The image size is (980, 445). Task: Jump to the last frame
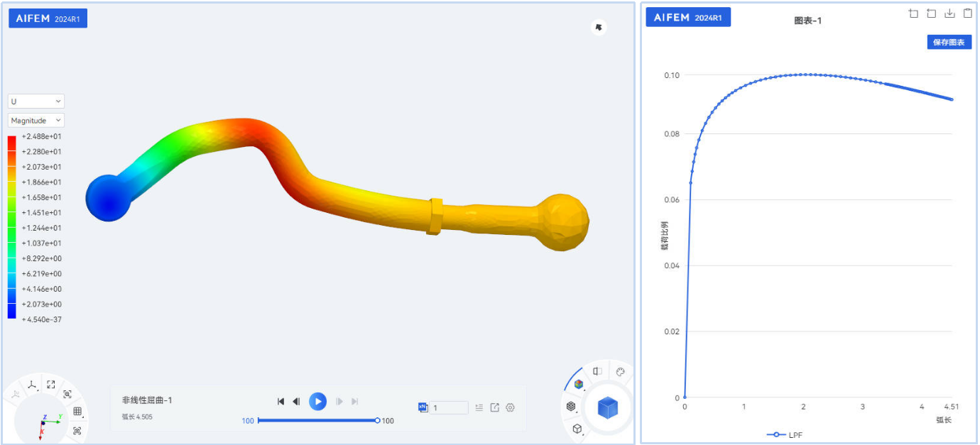tap(355, 402)
